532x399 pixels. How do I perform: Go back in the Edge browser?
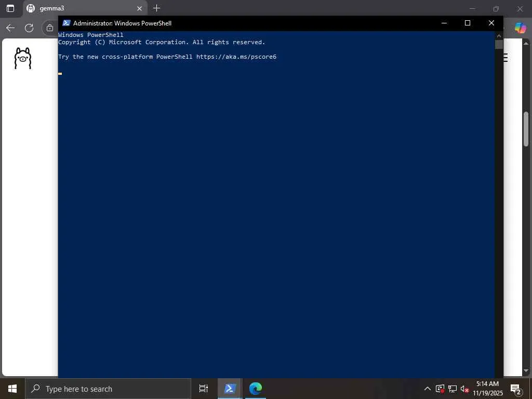pos(10,28)
